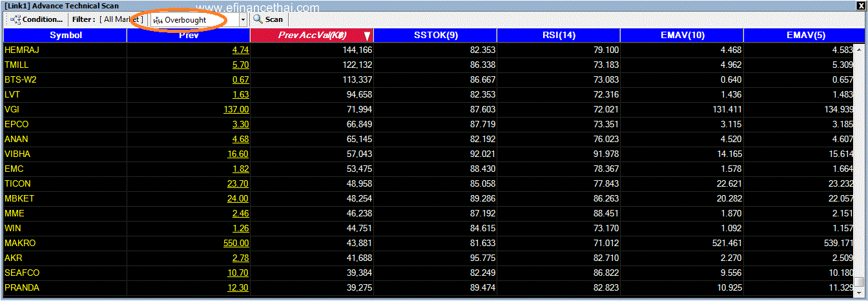Click TMILL previous price 5.70

240,65
